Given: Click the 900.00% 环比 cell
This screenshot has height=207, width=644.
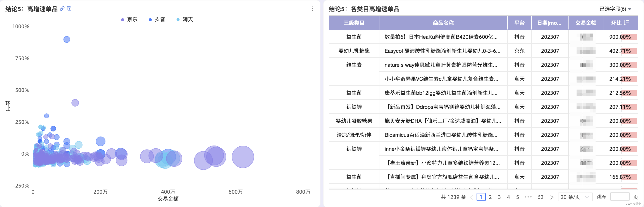Looking at the screenshot, I should click(620, 37).
